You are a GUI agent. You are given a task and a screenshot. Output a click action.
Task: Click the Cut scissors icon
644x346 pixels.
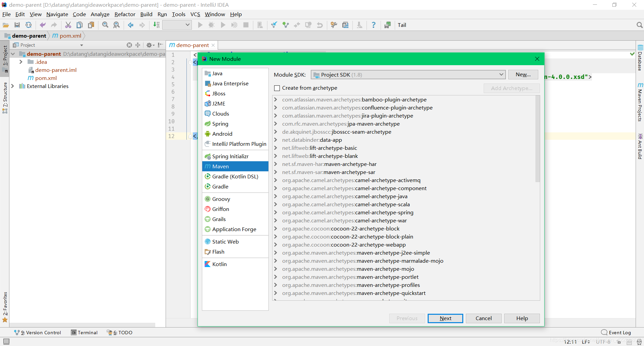coord(68,25)
